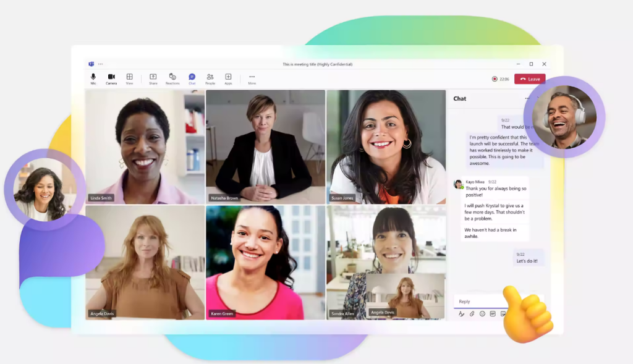Click the GIF icon below reply box
Screen dimensions: 633x364
493,314
